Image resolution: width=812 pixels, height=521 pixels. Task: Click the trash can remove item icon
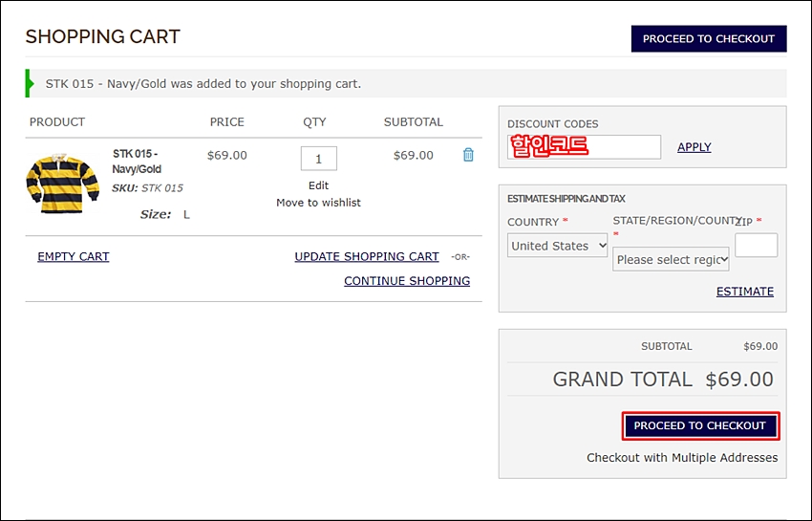click(x=468, y=155)
